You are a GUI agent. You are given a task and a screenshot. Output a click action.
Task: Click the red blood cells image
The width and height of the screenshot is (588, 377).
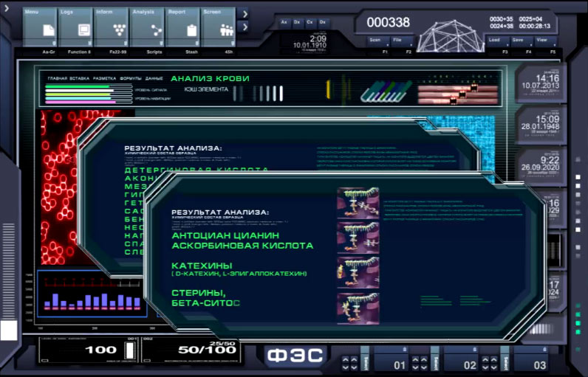60,187
